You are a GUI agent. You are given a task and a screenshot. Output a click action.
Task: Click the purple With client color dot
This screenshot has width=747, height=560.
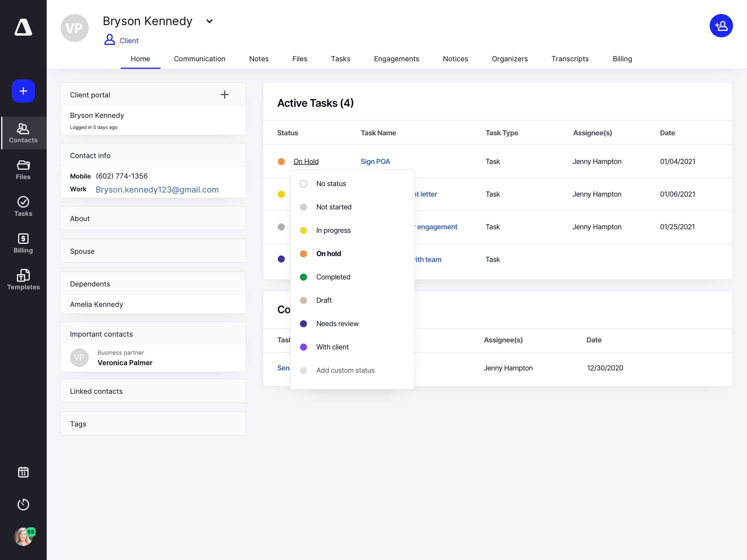click(x=303, y=347)
